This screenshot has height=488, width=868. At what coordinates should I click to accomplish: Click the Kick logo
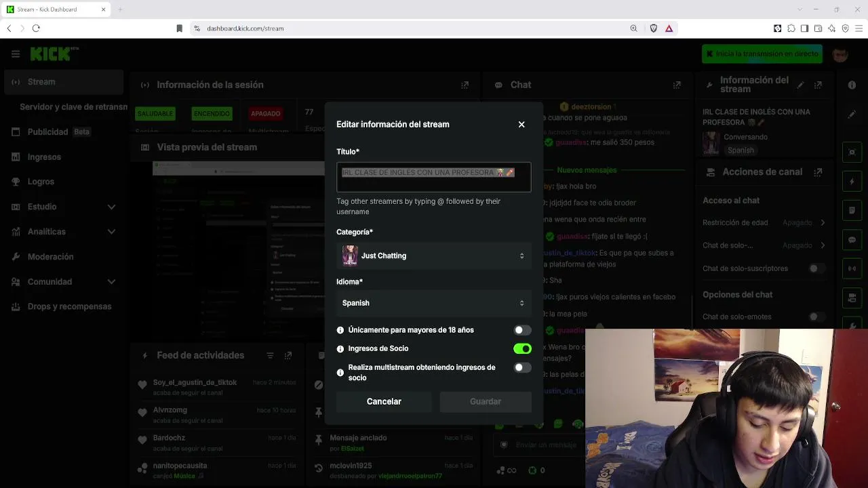tap(54, 54)
